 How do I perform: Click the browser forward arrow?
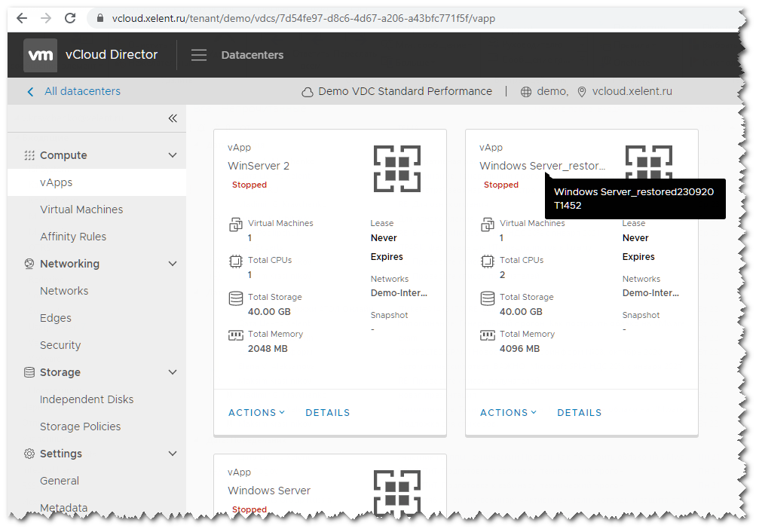click(x=46, y=18)
